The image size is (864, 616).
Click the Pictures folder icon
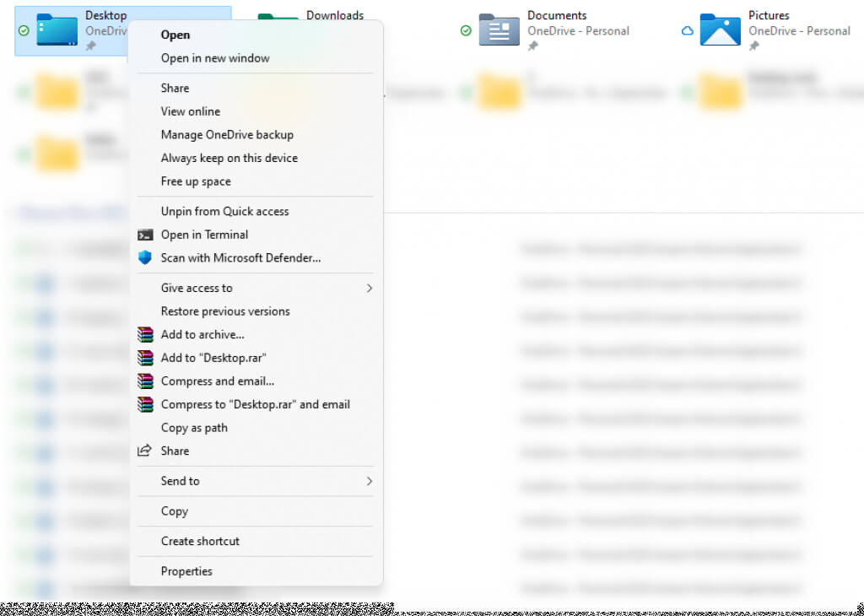tap(721, 30)
